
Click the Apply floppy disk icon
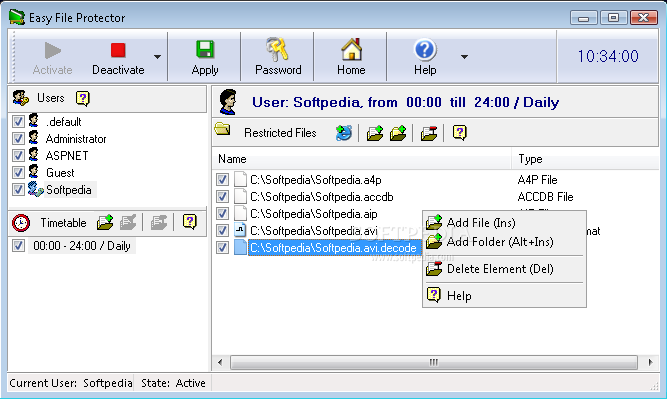[x=205, y=50]
